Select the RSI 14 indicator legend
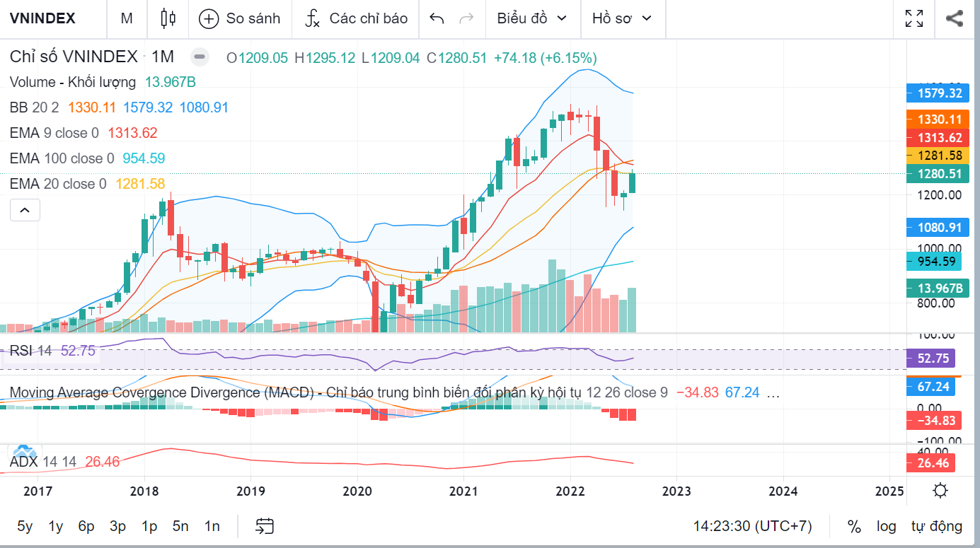 click(31, 351)
